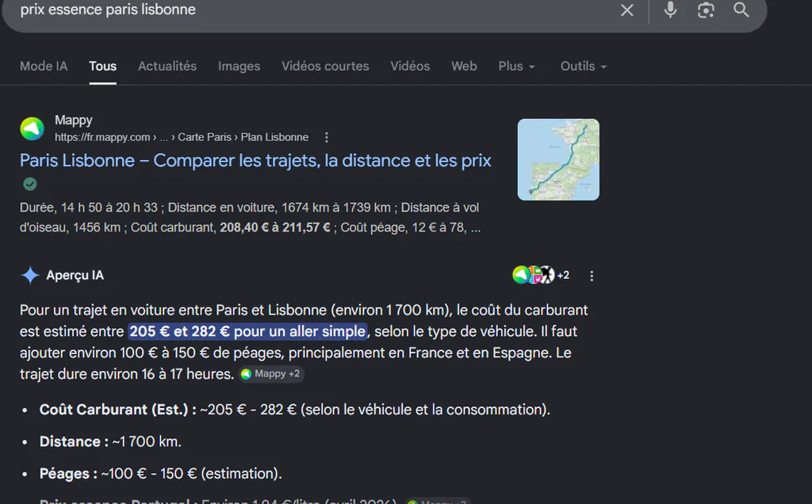This screenshot has width=812, height=504.
Task: Switch to the Vidéos tab
Action: point(410,67)
